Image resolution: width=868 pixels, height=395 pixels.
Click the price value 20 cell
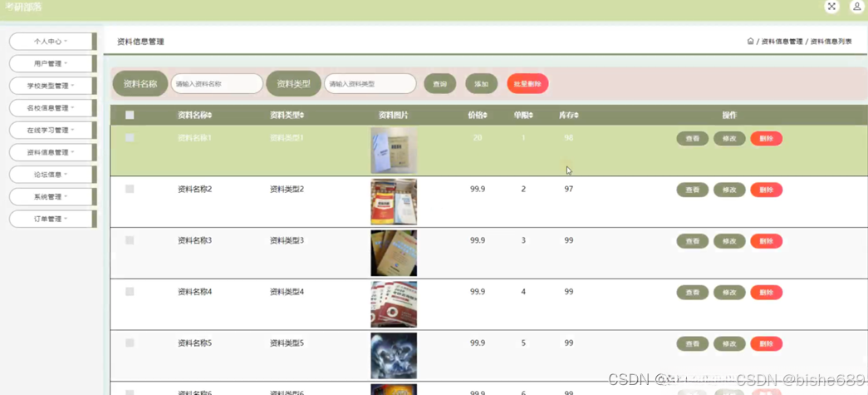pos(477,137)
